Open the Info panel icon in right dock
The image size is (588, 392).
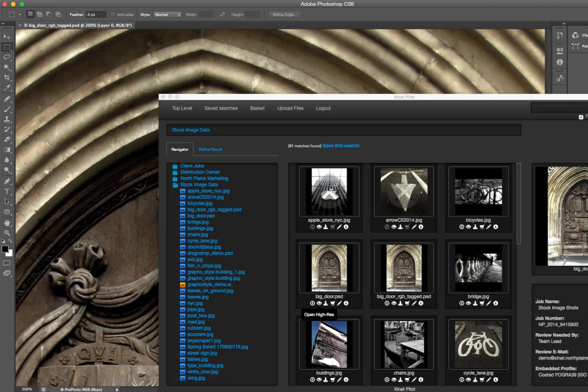560,62
